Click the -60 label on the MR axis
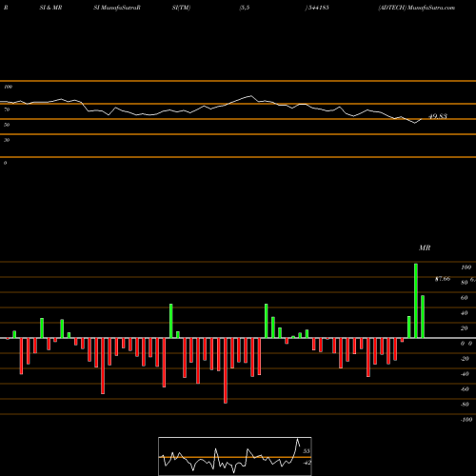The image size is (476, 476). [x=465, y=389]
